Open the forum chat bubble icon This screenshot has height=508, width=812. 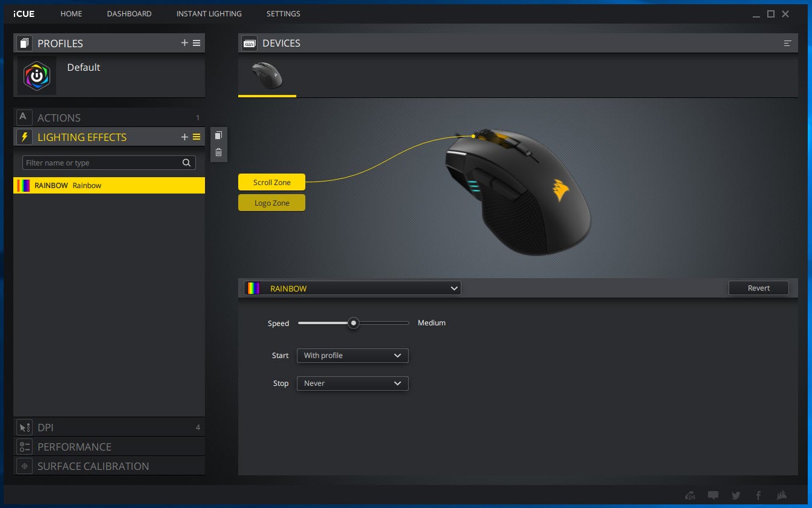(x=713, y=495)
